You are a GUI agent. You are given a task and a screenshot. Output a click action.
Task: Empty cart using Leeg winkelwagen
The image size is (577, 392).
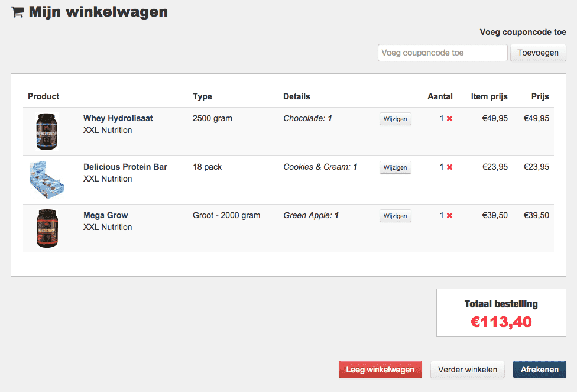(380, 370)
